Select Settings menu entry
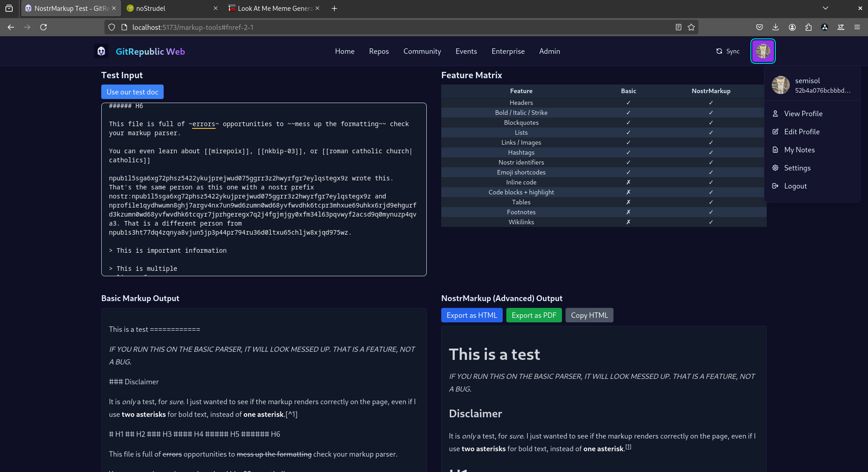Image resolution: width=868 pixels, height=472 pixels. [x=812, y=168]
